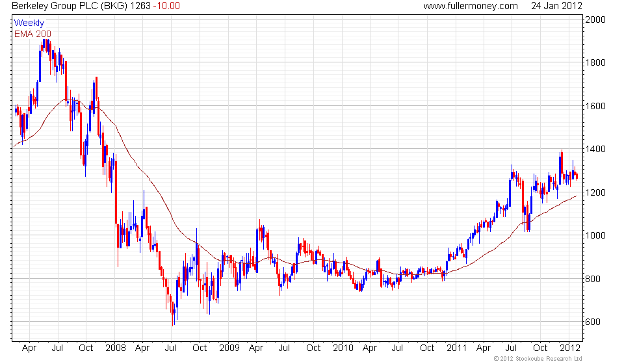
Task: Click the 2011 year label on time axis
Action: (x=456, y=348)
